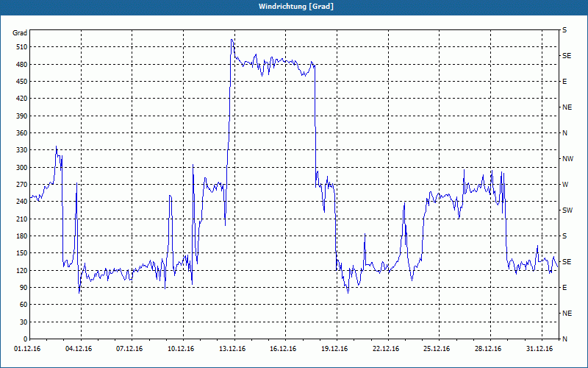Select the 360 tick label on left axis

pos(22,133)
